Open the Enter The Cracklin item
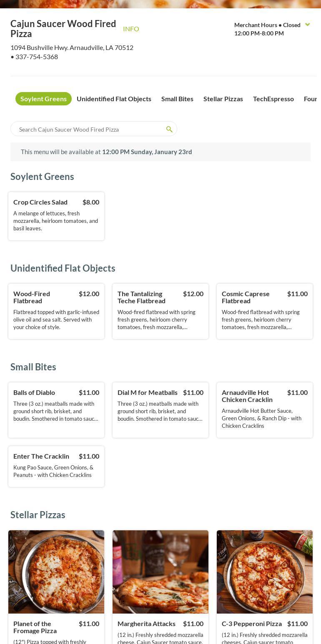 point(56,466)
